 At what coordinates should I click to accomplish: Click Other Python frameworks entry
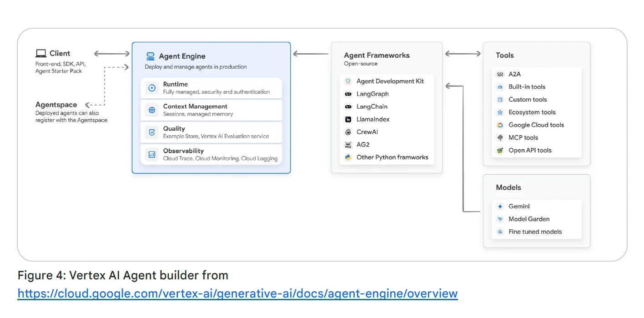[392, 157]
